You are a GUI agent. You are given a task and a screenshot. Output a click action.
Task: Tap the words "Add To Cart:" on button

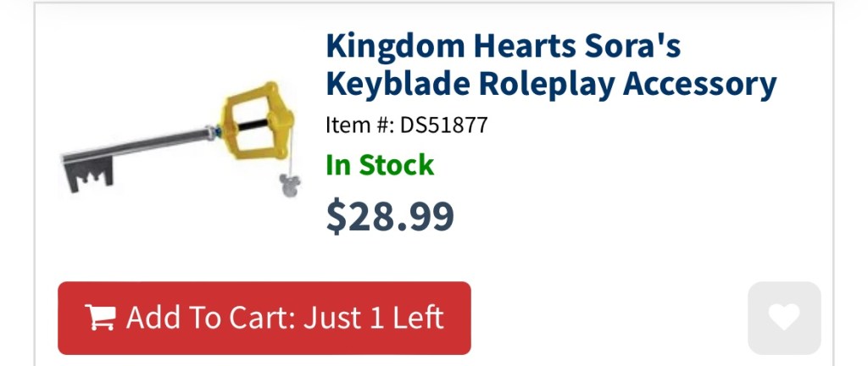(x=210, y=318)
